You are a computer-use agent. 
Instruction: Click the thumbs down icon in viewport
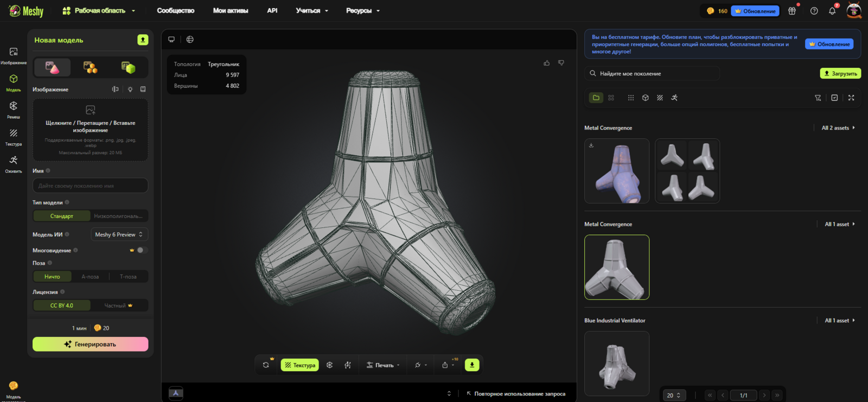(x=561, y=63)
